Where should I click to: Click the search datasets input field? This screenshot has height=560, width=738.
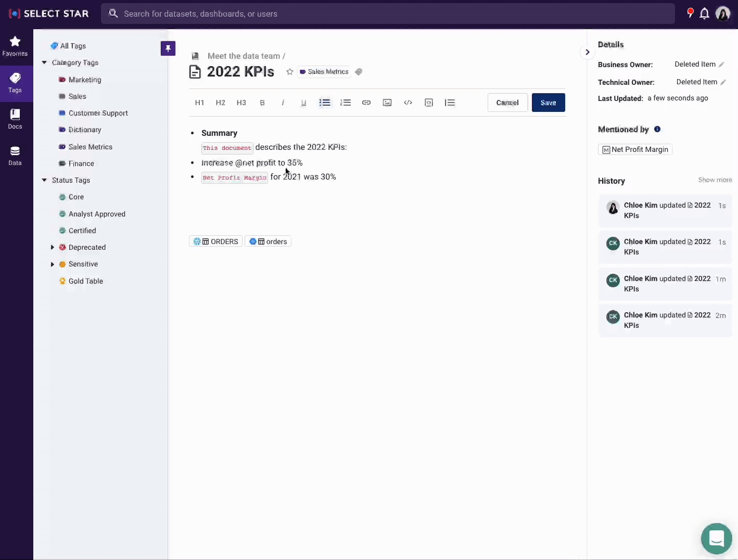click(x=388, y=14)
